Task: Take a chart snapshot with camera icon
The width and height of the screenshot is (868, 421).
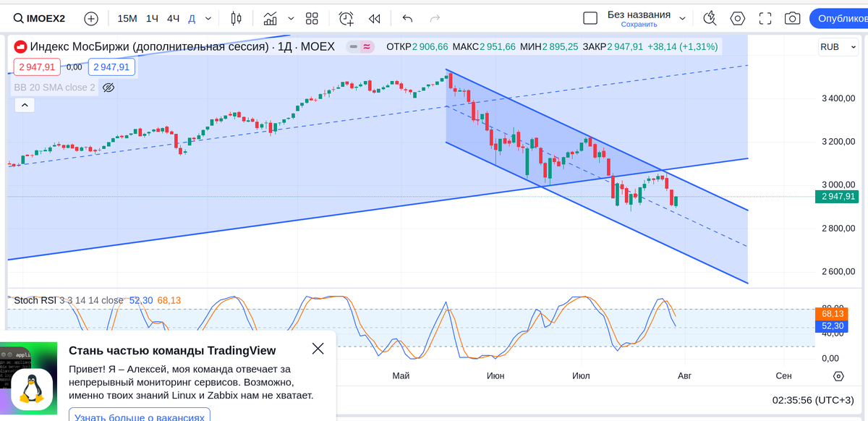Action: [x=793, y=18]
